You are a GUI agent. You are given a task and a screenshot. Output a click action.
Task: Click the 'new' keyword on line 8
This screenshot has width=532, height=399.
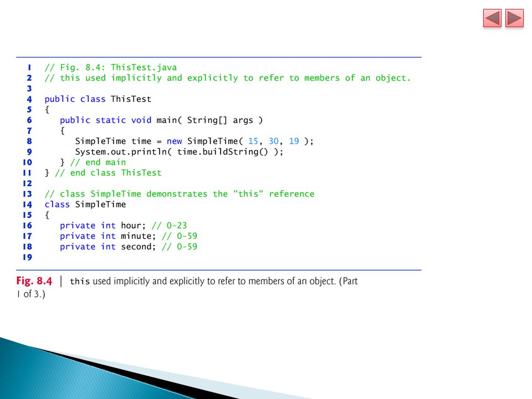[x=175, y=141]
